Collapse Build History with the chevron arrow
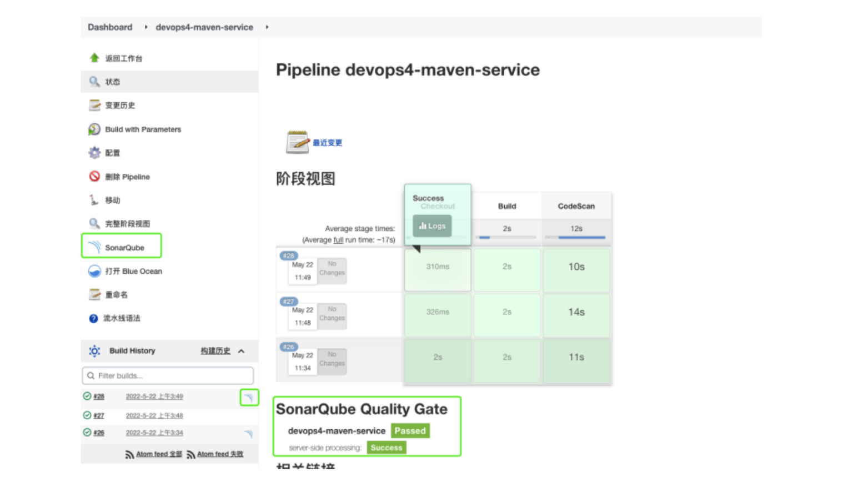 click(x=242, y=351)
